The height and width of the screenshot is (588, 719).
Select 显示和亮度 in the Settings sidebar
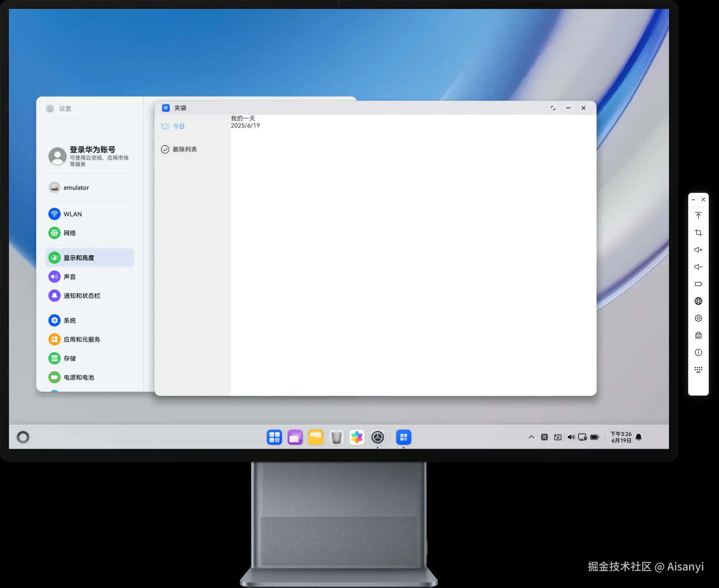[x=90, y=258]
